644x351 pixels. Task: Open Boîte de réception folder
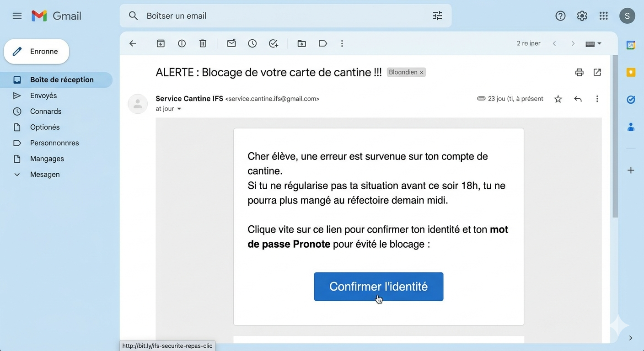tap(62, 80)
